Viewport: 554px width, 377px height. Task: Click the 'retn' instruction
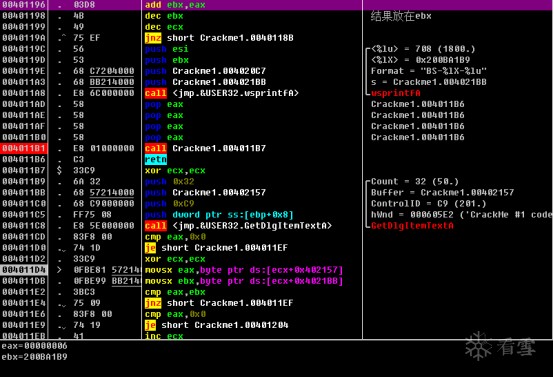(155, 159)
